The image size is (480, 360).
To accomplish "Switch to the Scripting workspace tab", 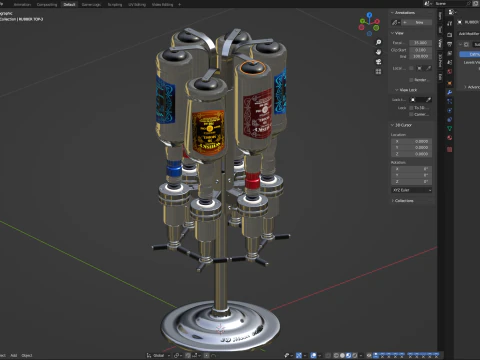I will pos(115,5).
